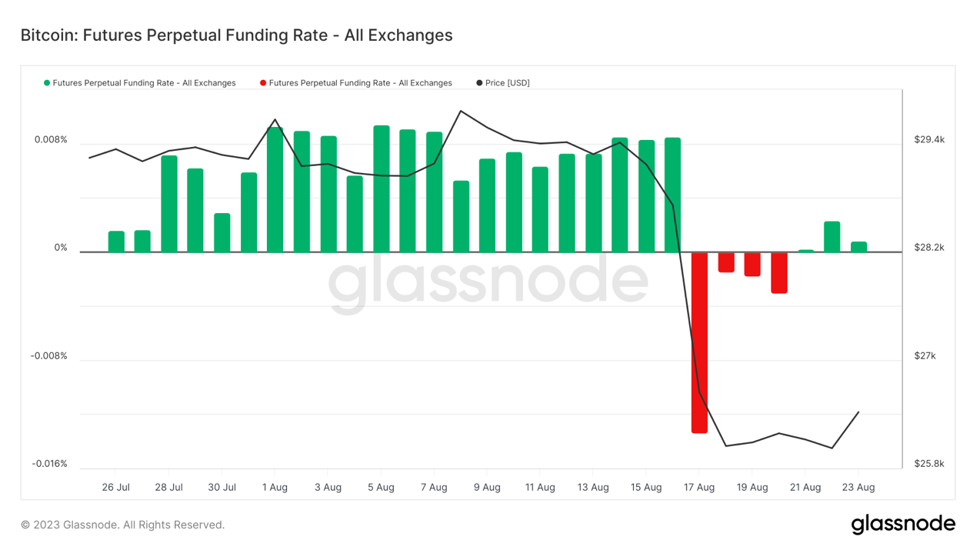This screenshot has width=980, height=550.
Task: Click the green bar on 5 Aug
Action: click(382, 189)
